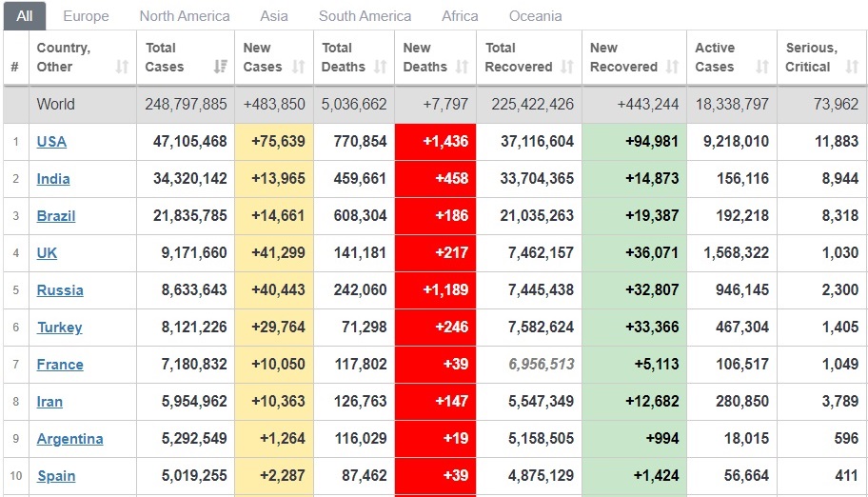The height and width of the screenshot is (497, 868).
Task: Click sort arrows next to New Cases
Action: tap(299, 67)
